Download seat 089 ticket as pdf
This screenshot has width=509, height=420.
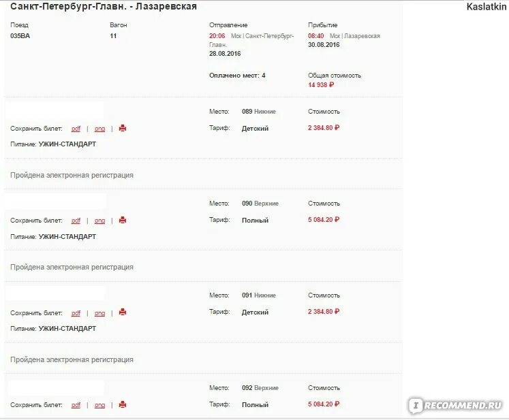(x=76, y=129)
